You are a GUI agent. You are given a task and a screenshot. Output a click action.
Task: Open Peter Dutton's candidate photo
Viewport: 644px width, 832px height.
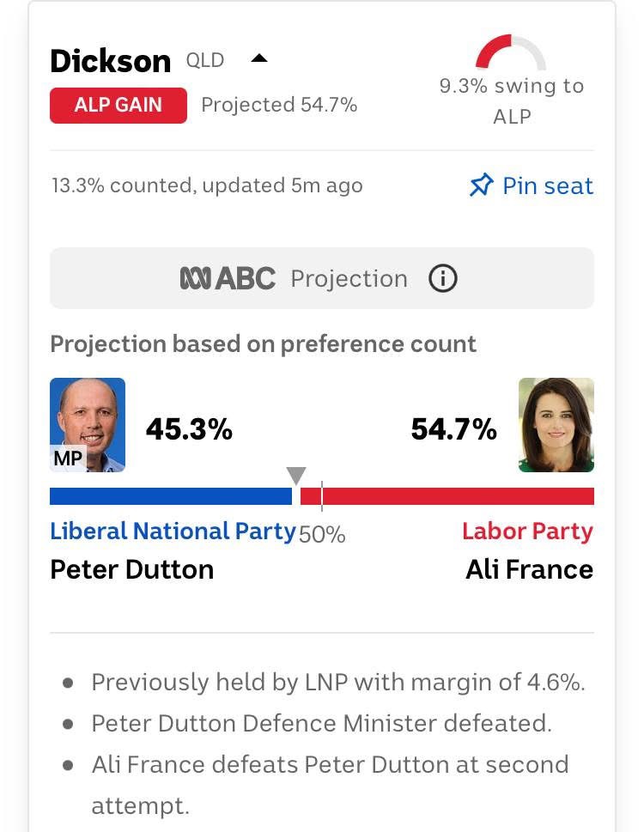88,424
